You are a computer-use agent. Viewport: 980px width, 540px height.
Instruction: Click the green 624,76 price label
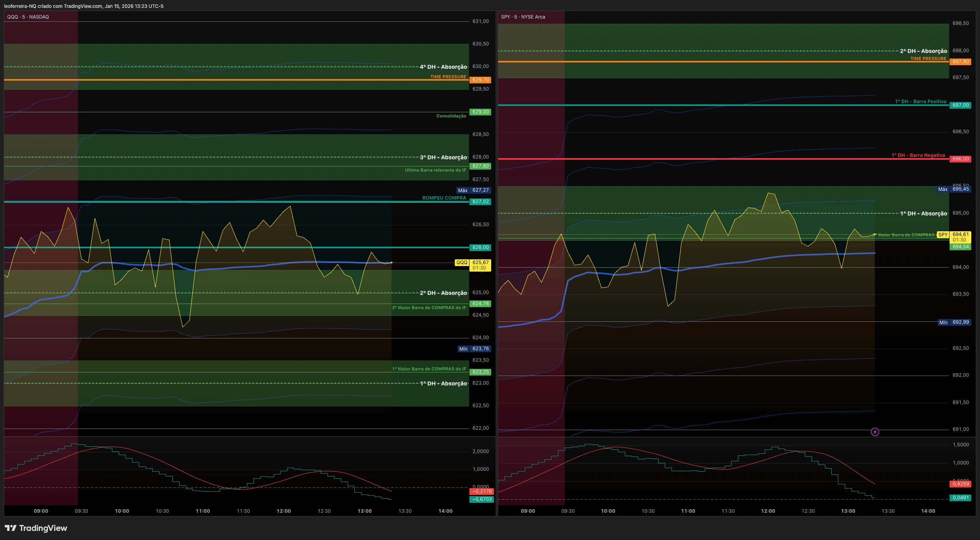pyautogui.click(x=481, y=304)
